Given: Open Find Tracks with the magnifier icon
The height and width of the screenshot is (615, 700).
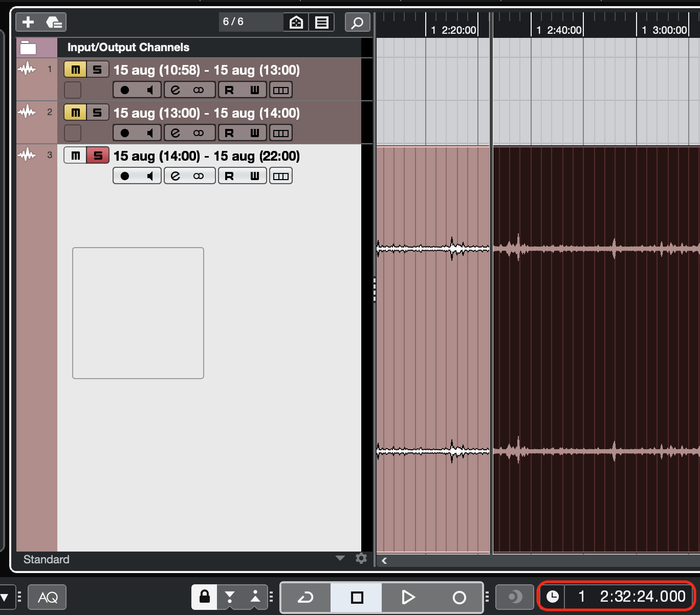Looking at the screenshot, I should tap(357, 22).
